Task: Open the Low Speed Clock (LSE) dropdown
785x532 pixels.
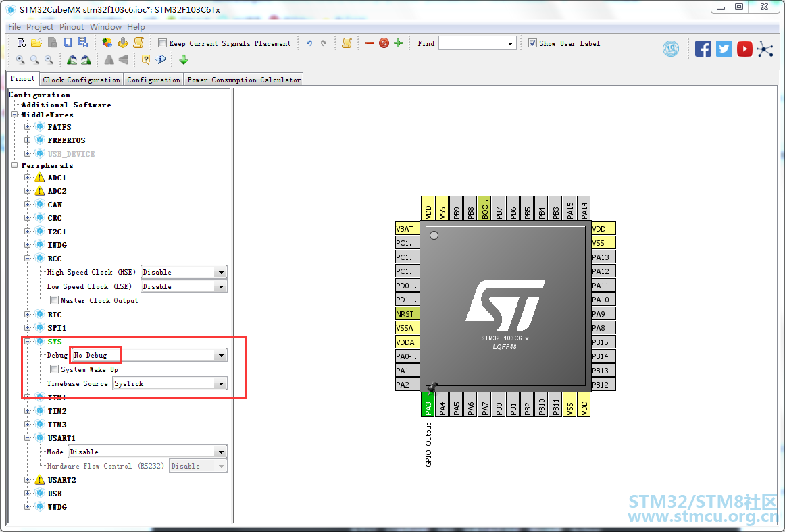Action: pos(221,286)
